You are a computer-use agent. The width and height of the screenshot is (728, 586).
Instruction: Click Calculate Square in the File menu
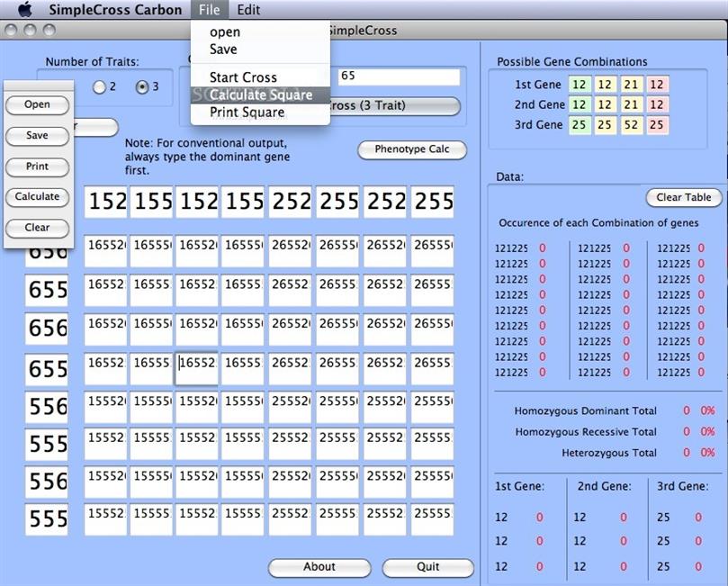[x=260, y=95]
